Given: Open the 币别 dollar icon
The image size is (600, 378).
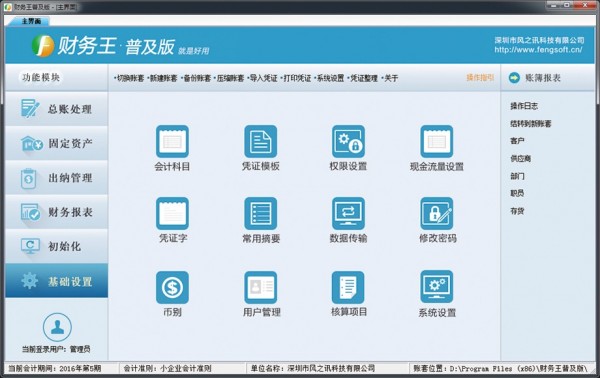Looking at the screenshot, I should [x=172, y=287].
